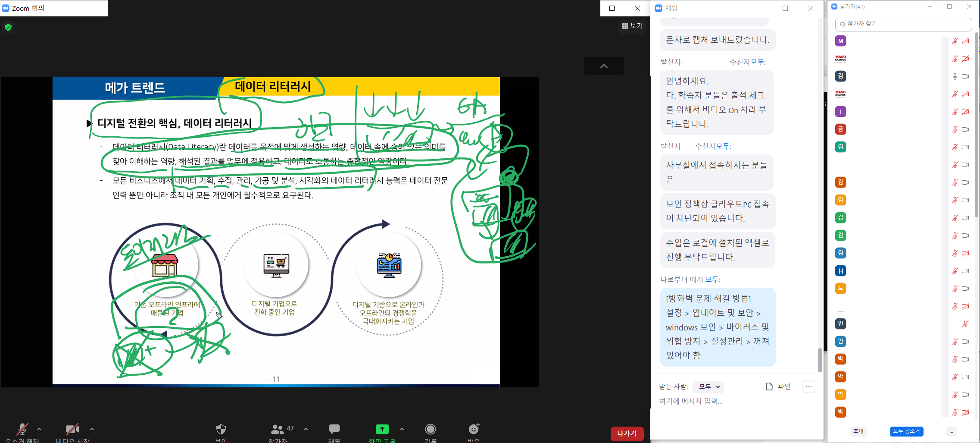
Task: Open the chat recipient 모두 dropdown
Action: 709,386
